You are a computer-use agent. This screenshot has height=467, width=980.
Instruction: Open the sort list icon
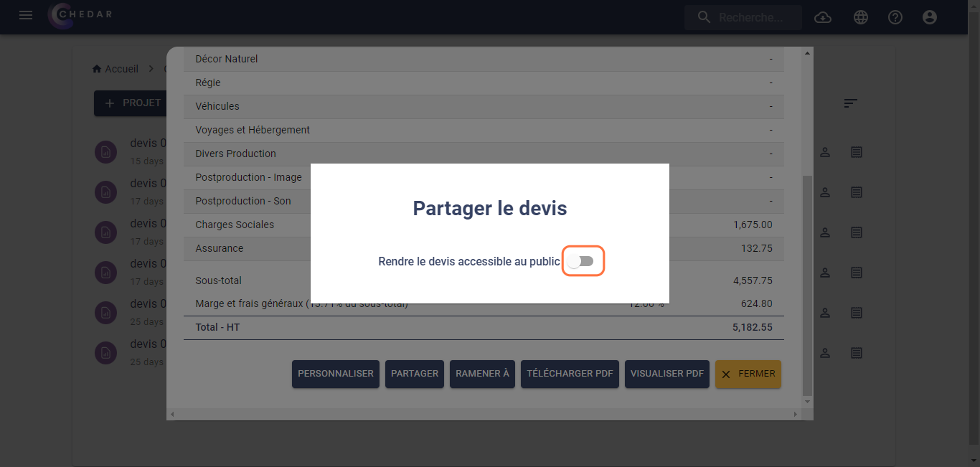pyautogui.click(x=850, y=103)
